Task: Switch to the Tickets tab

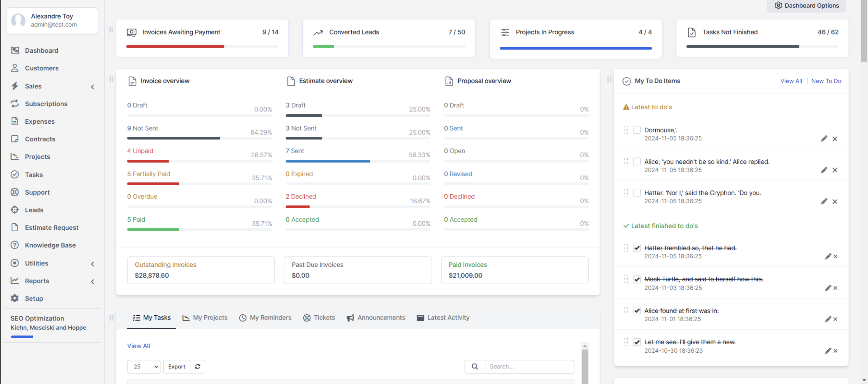Action: pyautogui.click(x=319, y=318)
